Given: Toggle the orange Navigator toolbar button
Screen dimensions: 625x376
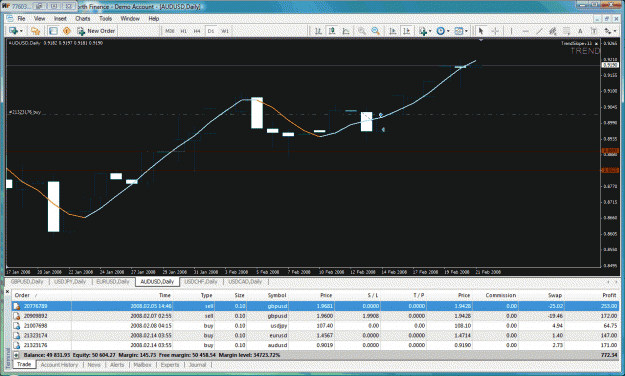Looking at the screenshot, I should click(x=67, y=31).
